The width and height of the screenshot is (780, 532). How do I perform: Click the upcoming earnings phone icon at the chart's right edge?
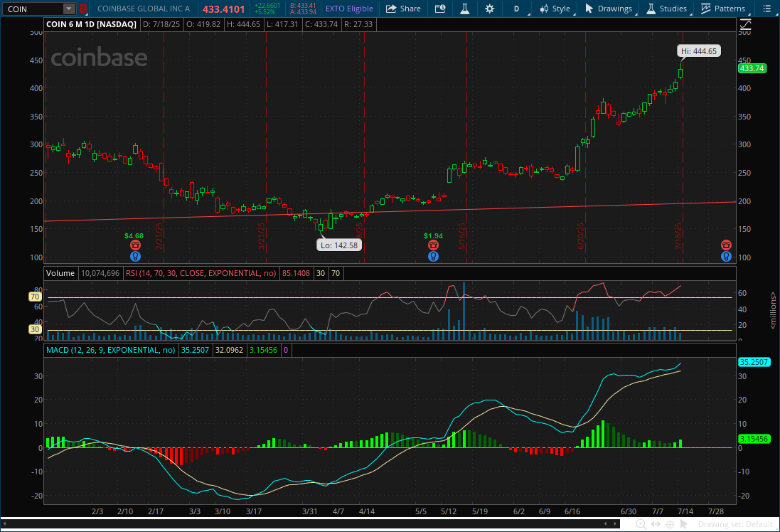726,245
